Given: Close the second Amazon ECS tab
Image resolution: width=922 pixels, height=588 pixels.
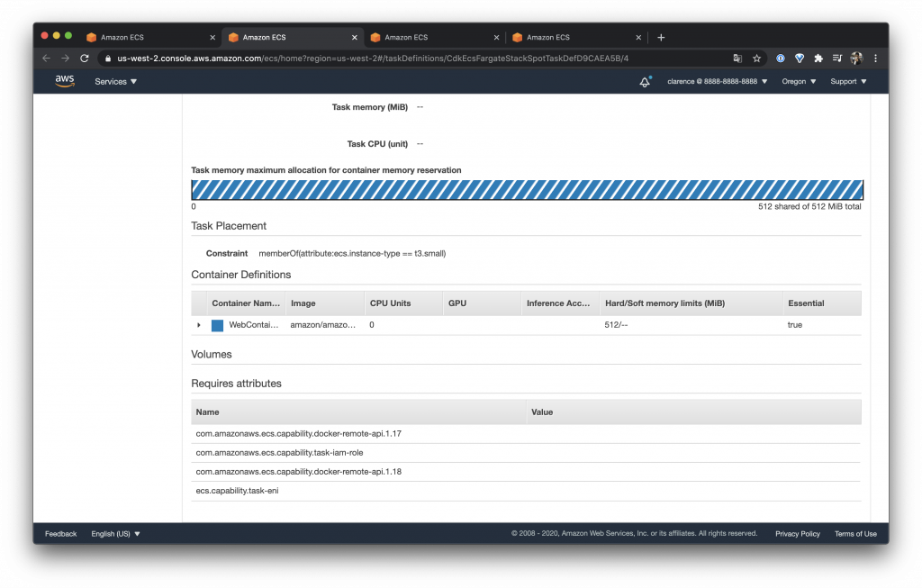Looking at the screenshot, I should point(355,37).
